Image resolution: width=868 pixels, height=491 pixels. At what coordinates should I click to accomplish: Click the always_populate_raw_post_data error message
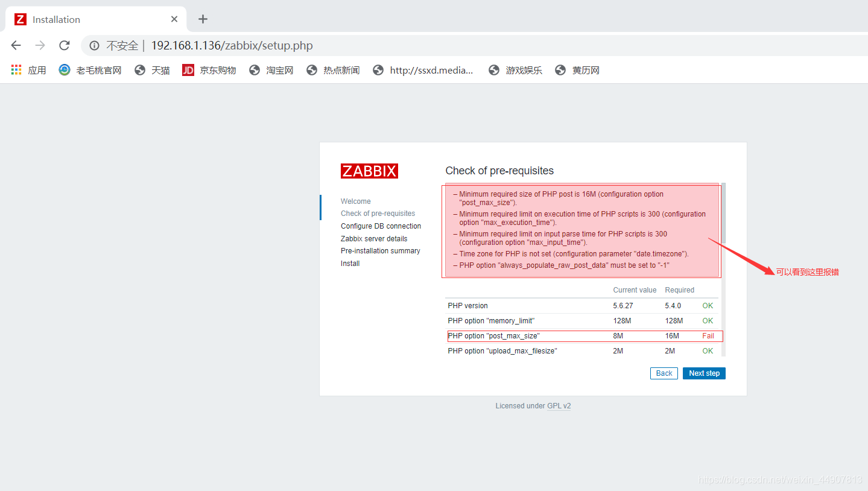click(x=562, y=265)
